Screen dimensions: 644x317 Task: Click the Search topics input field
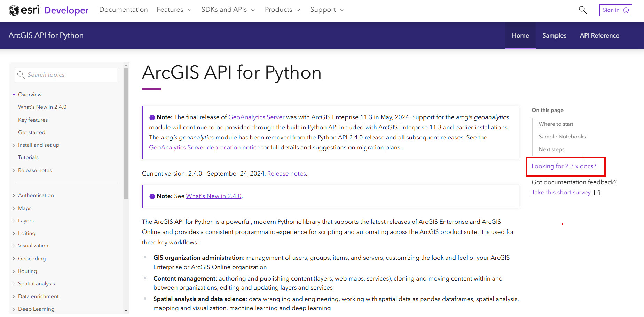[66, 75]
